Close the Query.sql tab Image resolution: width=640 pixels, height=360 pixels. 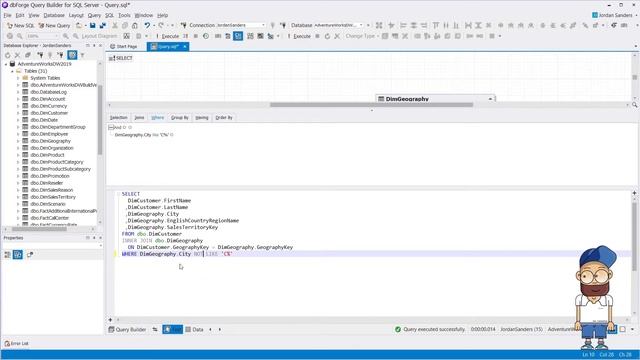(x=184, y=47)
